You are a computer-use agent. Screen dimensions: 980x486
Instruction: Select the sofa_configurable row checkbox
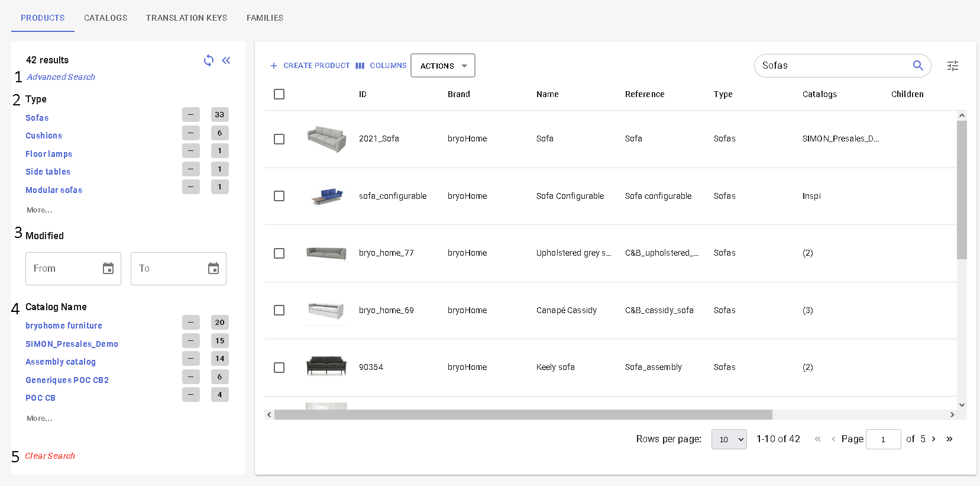[279, 196]
